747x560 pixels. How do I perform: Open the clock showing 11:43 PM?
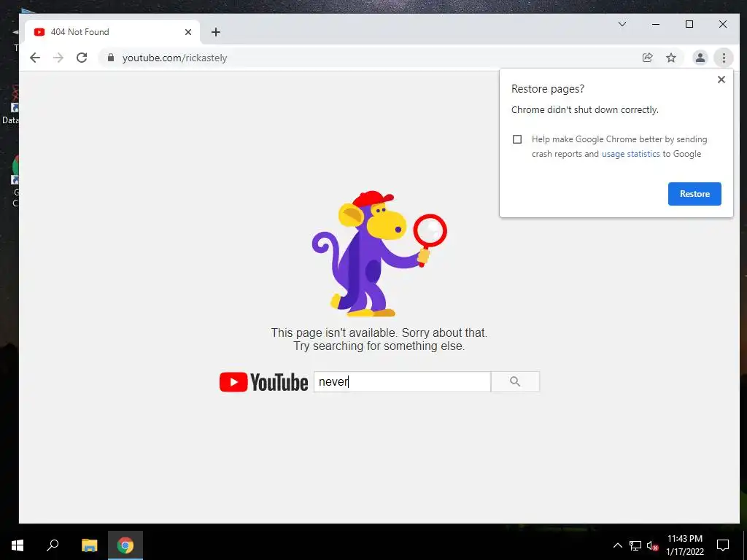684,545
